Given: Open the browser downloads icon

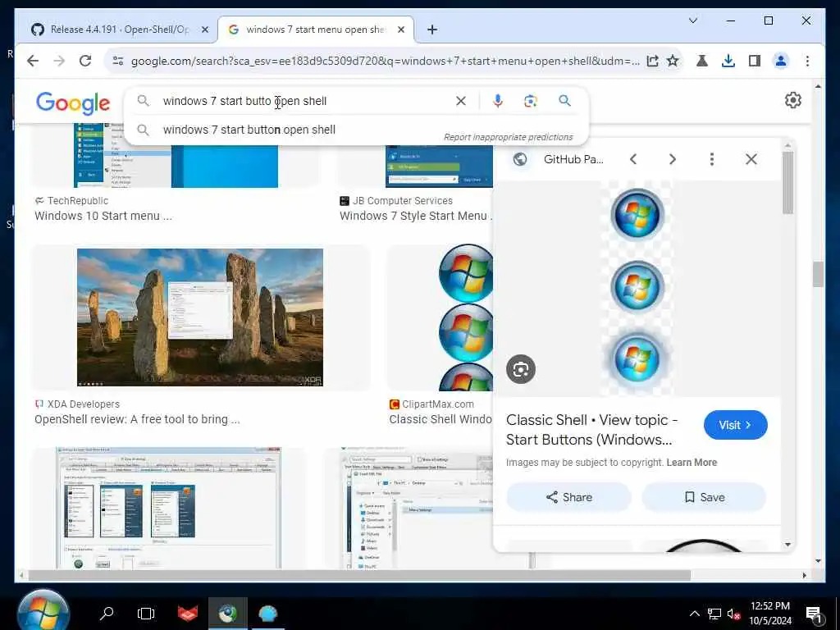Looking at the screenshot, I should coord(728,61).
